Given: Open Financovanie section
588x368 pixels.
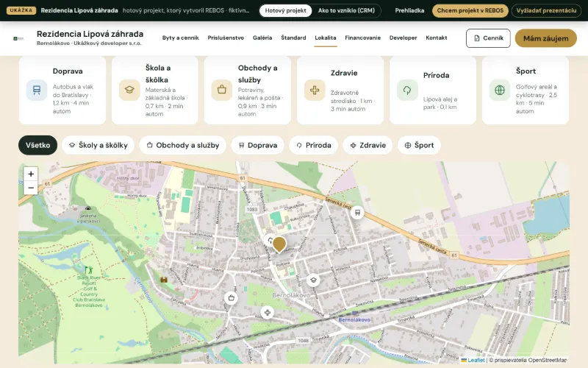Looking at the screenshot, I should tap(362, 38).
